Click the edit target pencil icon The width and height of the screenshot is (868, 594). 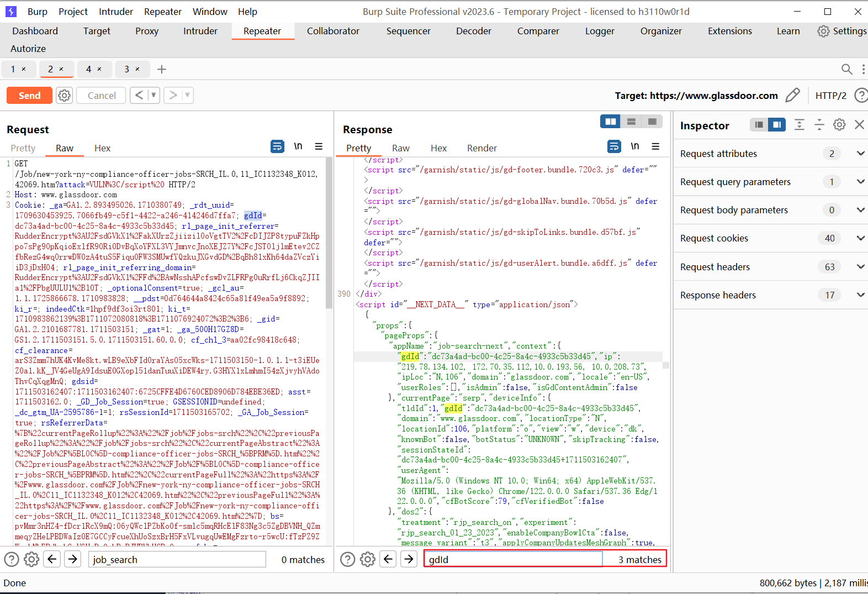click(x=792, y=96)
